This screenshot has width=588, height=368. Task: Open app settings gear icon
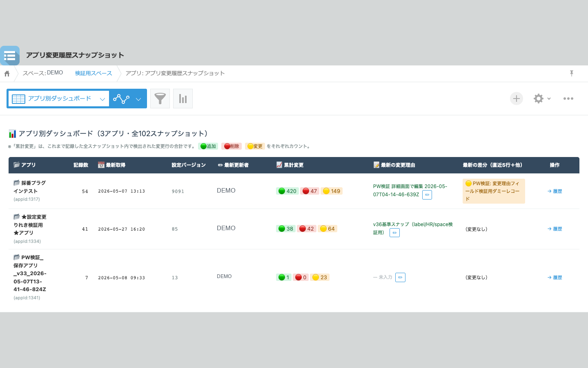pyautogui.click(x=539, y=99)
